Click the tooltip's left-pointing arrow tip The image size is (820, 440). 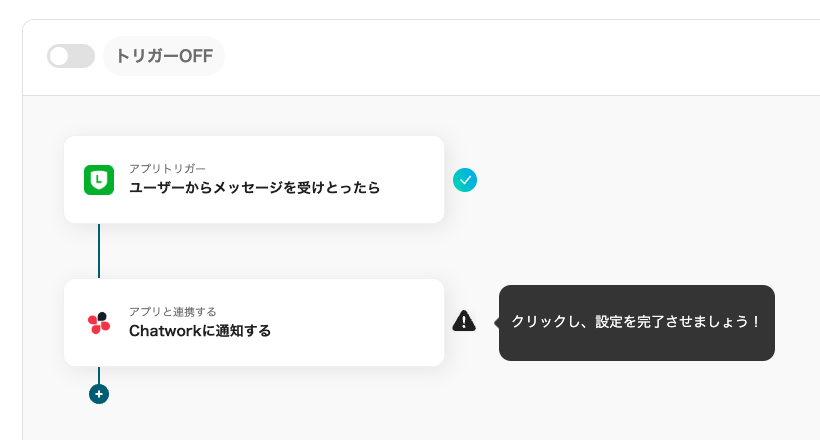click(496, 322)
